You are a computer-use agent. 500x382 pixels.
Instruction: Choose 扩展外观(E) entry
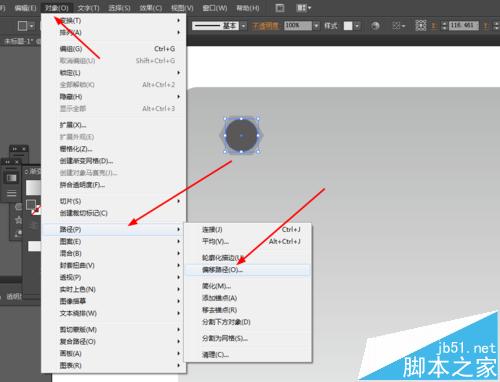(113, 137)
